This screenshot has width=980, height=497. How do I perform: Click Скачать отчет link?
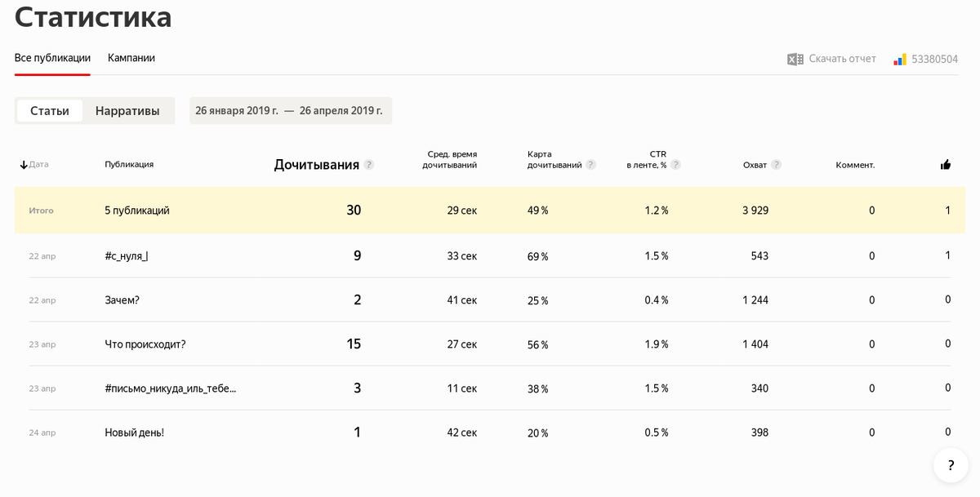point(842,59)
